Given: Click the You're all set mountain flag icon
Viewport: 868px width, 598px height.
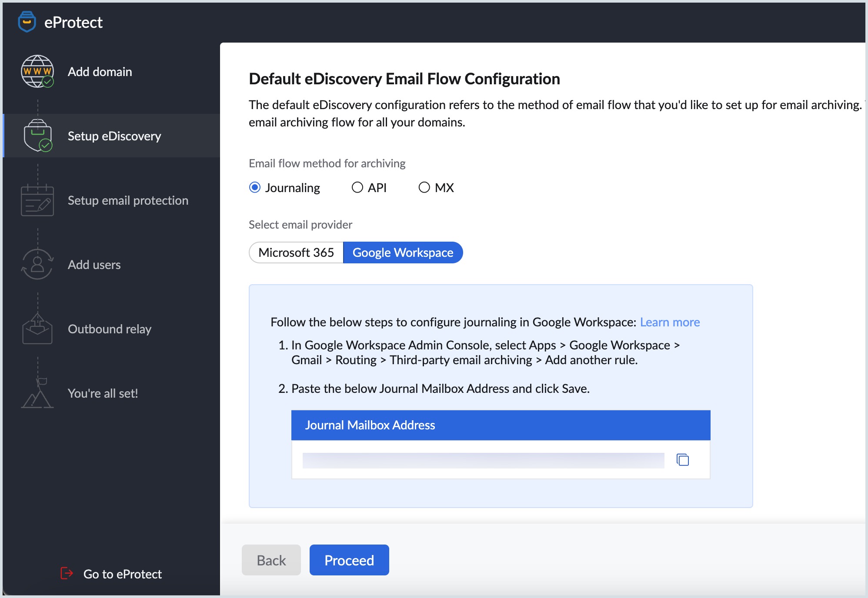Looking at the screenshot, I should point(37,393).
